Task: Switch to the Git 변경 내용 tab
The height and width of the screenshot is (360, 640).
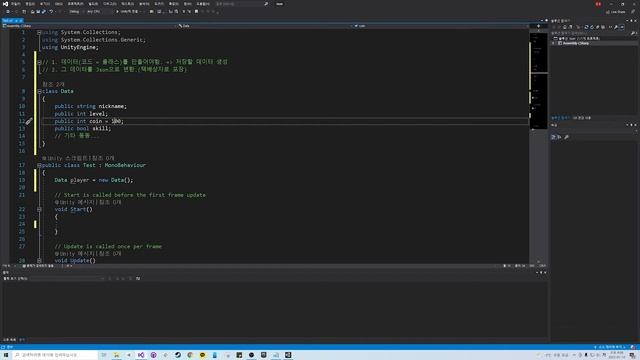Action: [582, 118]
